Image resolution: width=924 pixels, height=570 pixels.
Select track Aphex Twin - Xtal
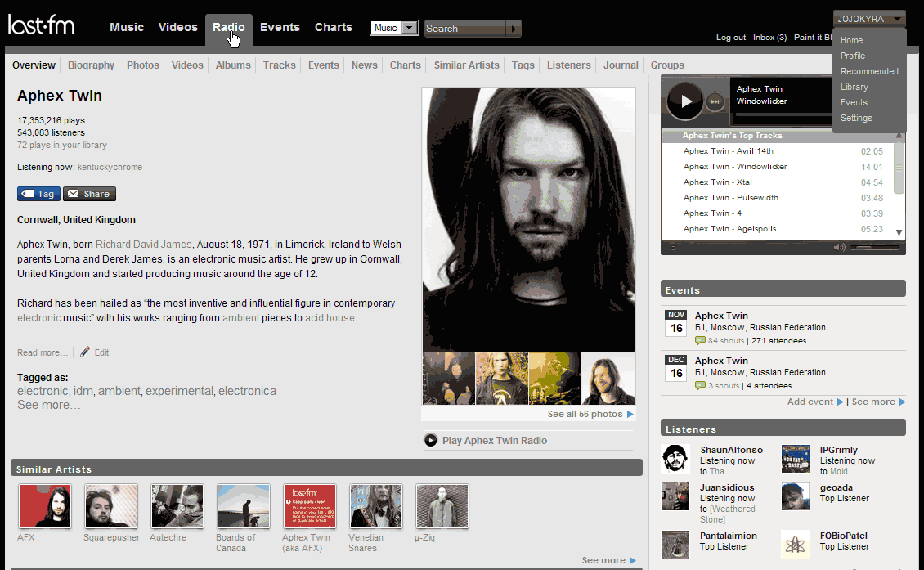coord(718,182)
